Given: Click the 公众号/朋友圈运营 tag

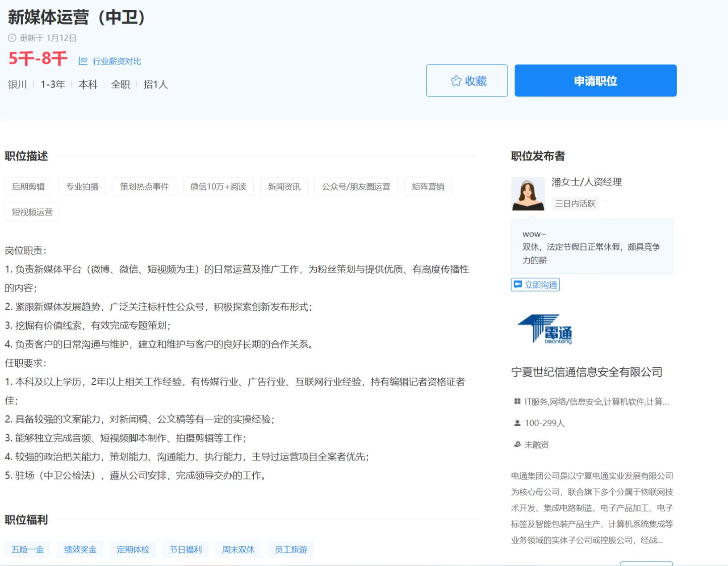Looking at the screenshot, I should click(356, 187).
